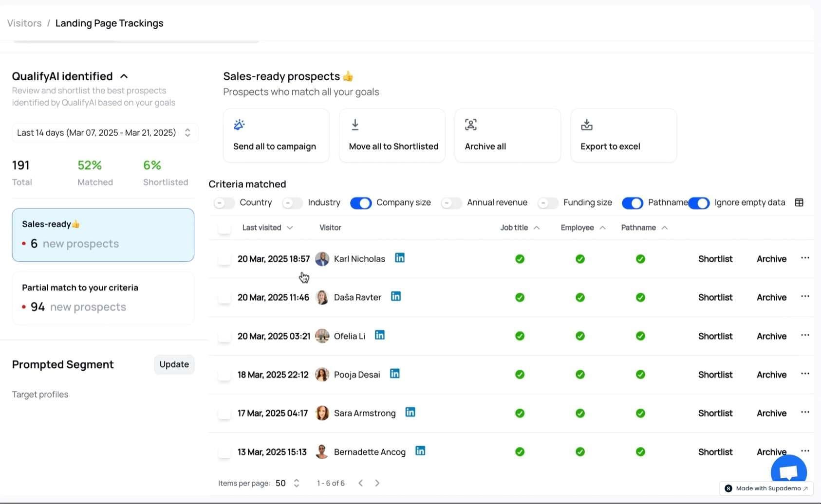Image resolution: width=821 pixels, height=504 pixels.
Task: Select the Partial match to your criteria card
Action: (x=103, y=298)
